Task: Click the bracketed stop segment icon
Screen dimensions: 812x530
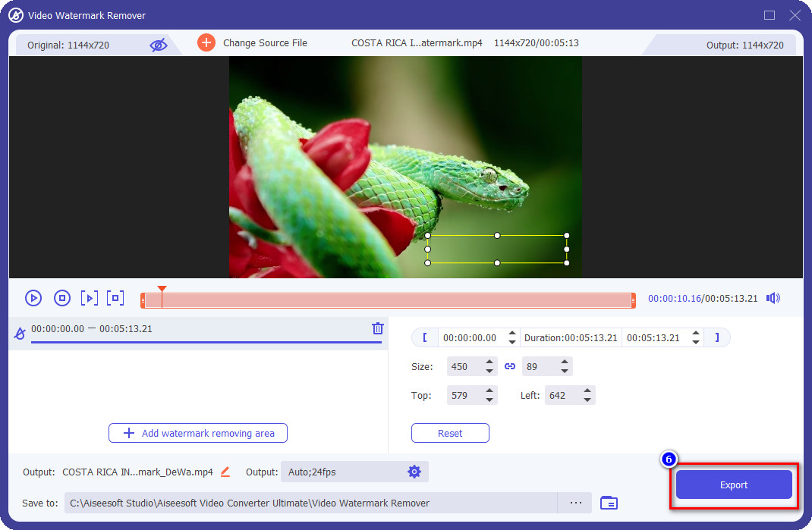Action: (x=115, y=298)
